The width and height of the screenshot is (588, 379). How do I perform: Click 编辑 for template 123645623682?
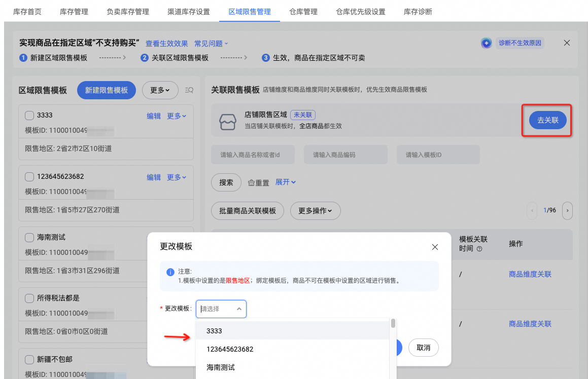(154, 177)
